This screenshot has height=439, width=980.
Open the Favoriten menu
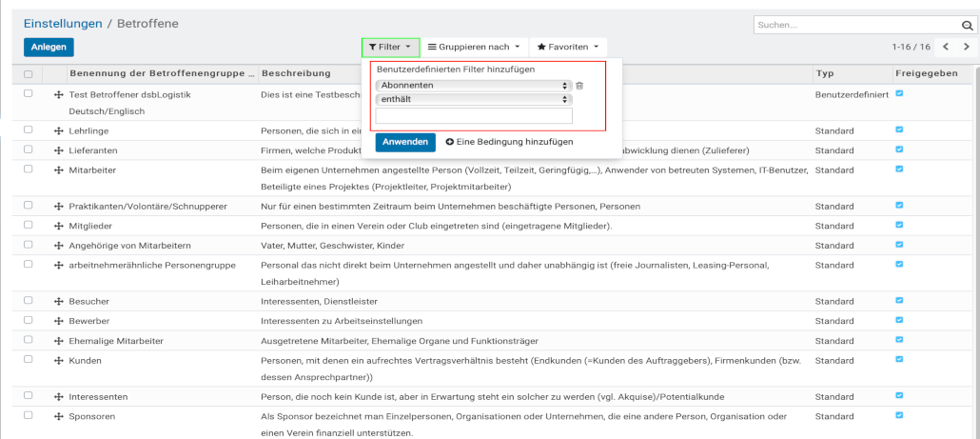point(568,47)
